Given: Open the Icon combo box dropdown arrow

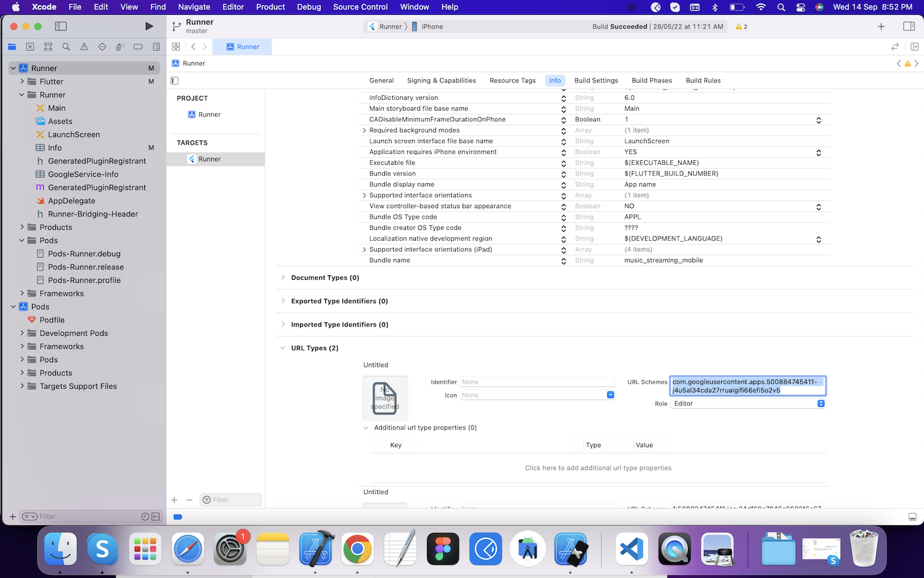Looking at the screenshot, I should [x=610, y=395].
